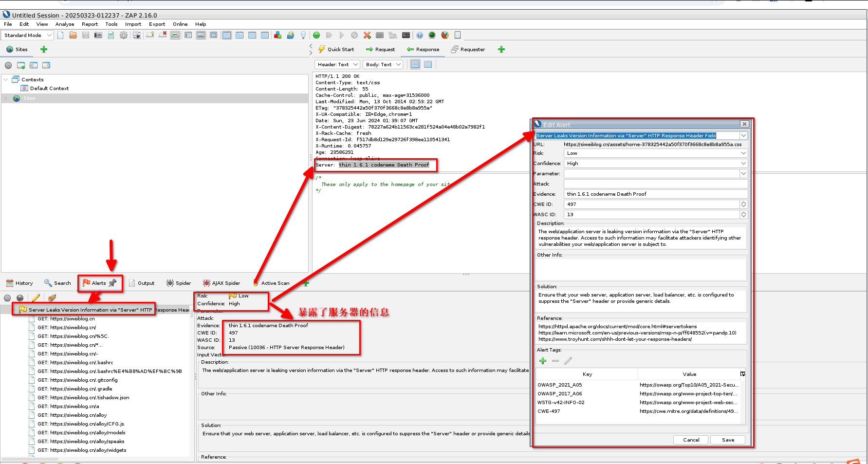Open the Options gear icon
Viewport: 868px width, 464px height.
click(x=124, y=35)
